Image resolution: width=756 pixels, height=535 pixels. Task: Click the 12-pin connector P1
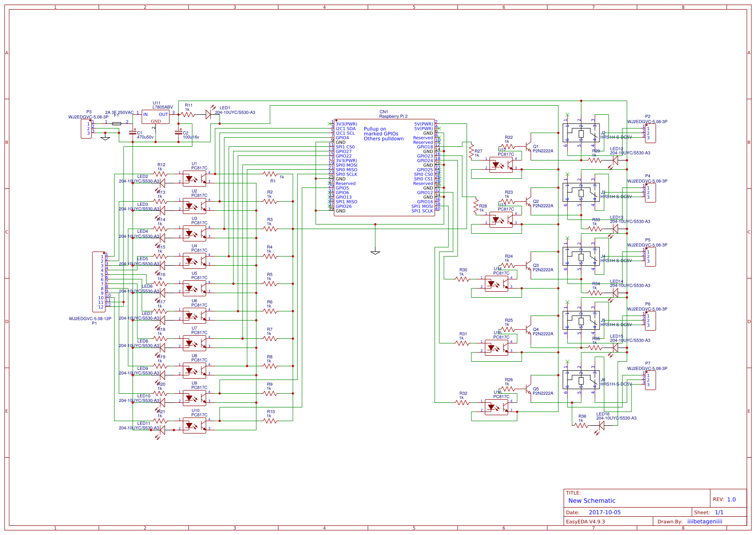99,281
